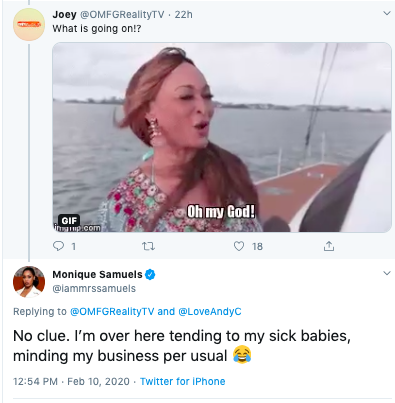The height and width of the screenshot is (403, 395).
Task: Click the share icon below the GIF
Action: coord(329,246)
